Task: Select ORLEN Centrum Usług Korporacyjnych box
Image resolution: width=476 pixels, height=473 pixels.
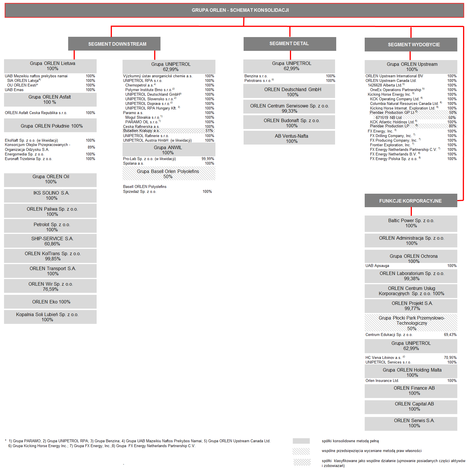Action: pos(411,291)
